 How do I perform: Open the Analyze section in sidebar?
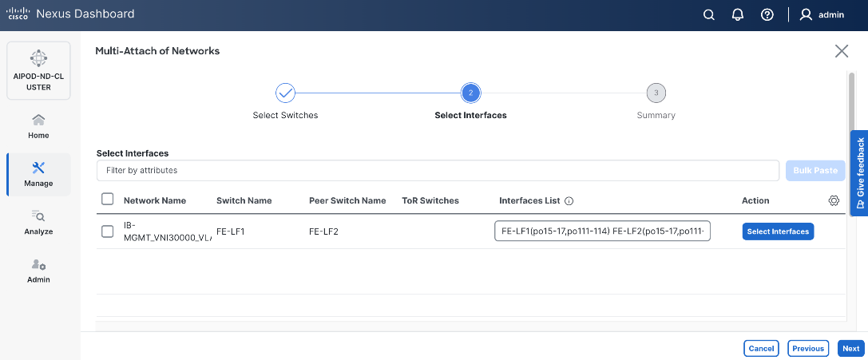point(38,223)
